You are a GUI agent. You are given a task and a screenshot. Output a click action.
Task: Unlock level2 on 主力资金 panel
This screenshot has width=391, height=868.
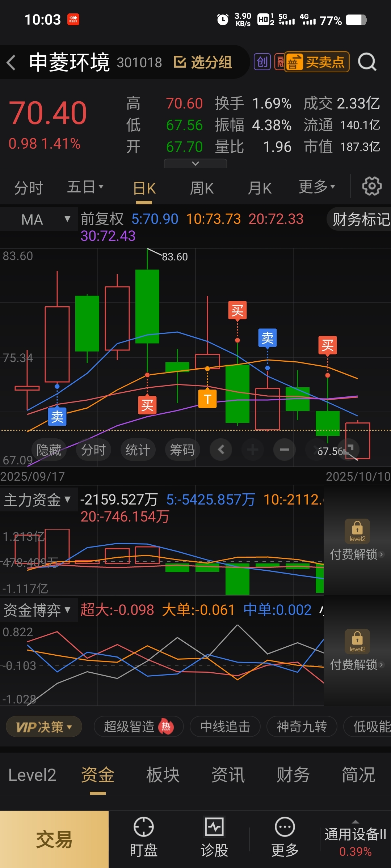(357, 531)
